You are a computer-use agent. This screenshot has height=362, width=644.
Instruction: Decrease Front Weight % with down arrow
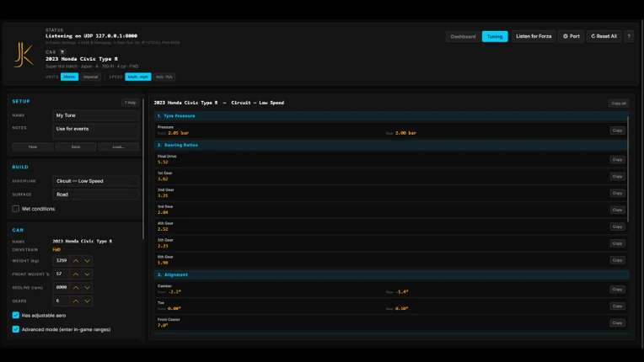click(x=87, y=274)
